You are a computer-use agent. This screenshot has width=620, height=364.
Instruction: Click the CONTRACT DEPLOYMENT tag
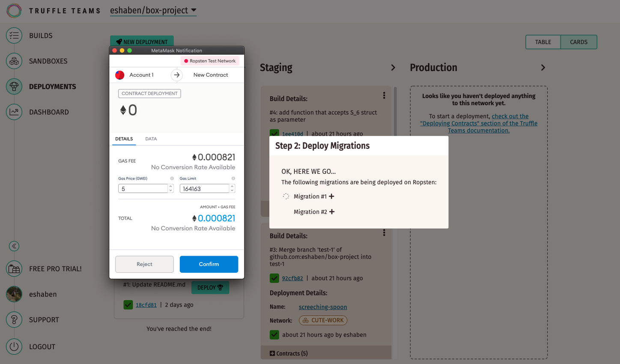click(x=149, y=93)
